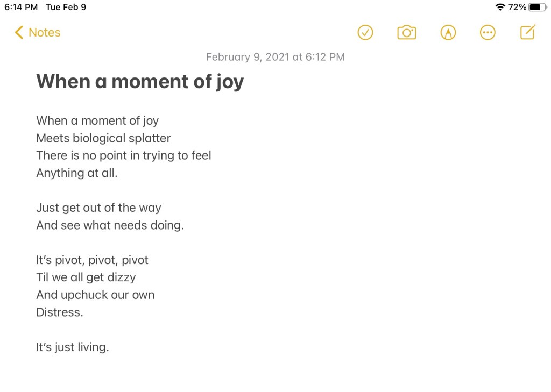
Task: Open the Markup pen tool
Action: click(448, 33)
